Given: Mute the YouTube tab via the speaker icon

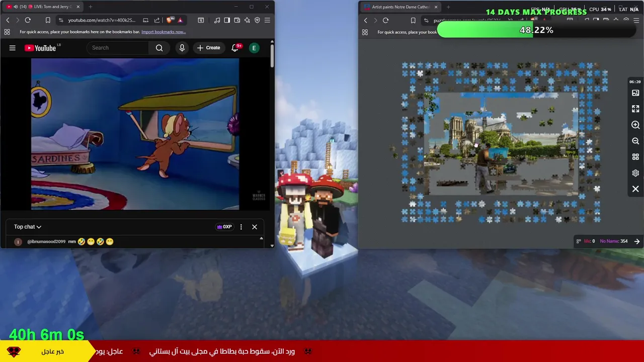Looking at the screenshot, I should [x=16, y=7].
